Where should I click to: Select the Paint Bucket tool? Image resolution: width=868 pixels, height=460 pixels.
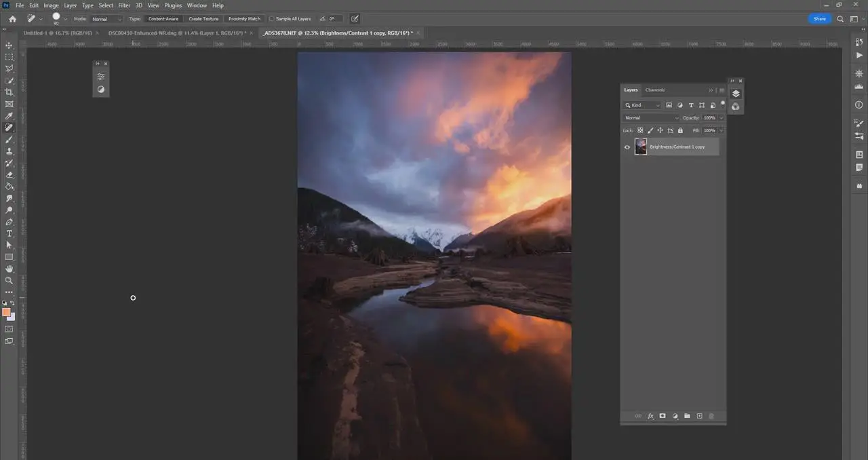pos(9,186)
